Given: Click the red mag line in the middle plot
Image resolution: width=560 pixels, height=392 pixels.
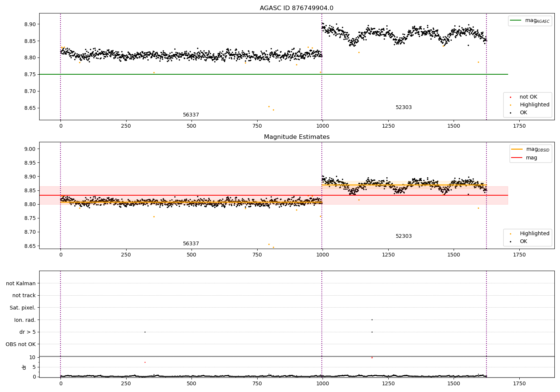Looking at the screenshot, I should click(274, 195).
